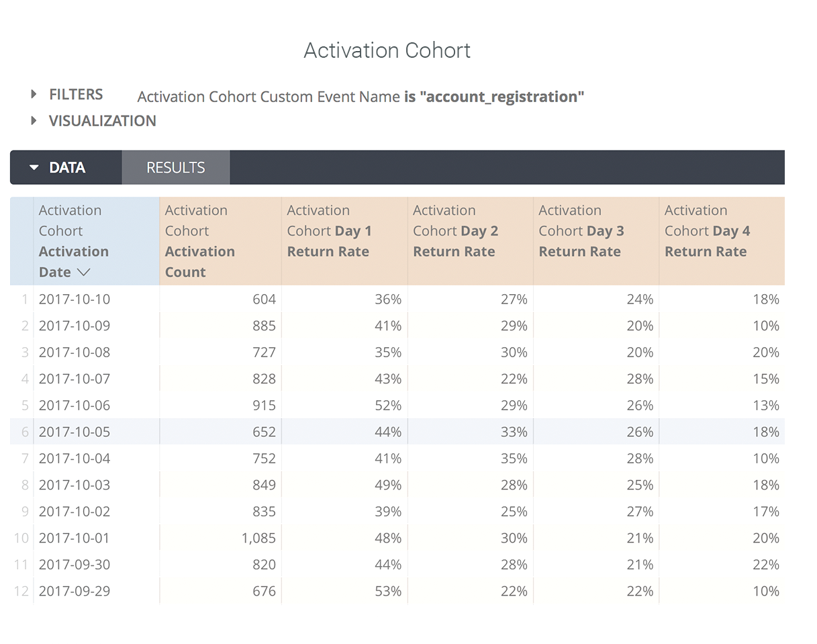
Task: Toggle sort arrow on Activation Date
Action: [x=83, y=273]
